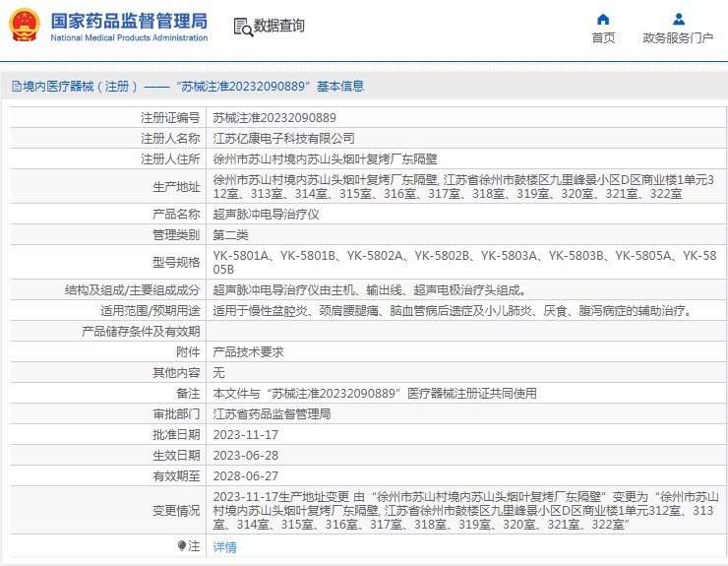Viewport: 728px width, 566px height.
Task: Click the 批准日期 value 2023-11-17
Action: [x=246, y=434]
